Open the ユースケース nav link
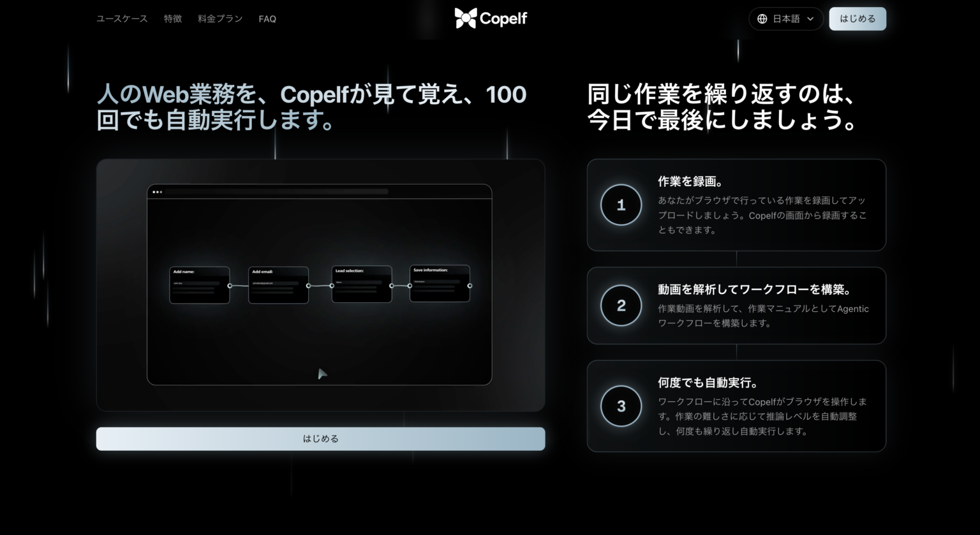The height and width of the screenshot is (535, 980). click(122, 19)
